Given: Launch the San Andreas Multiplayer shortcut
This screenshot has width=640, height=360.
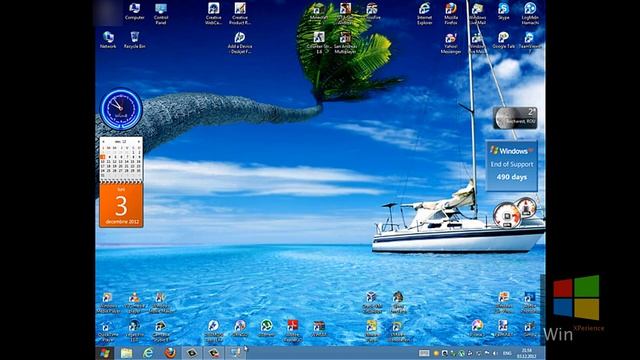Looking at the screenshot, I should pyautogui.click(x=345, y=42).
